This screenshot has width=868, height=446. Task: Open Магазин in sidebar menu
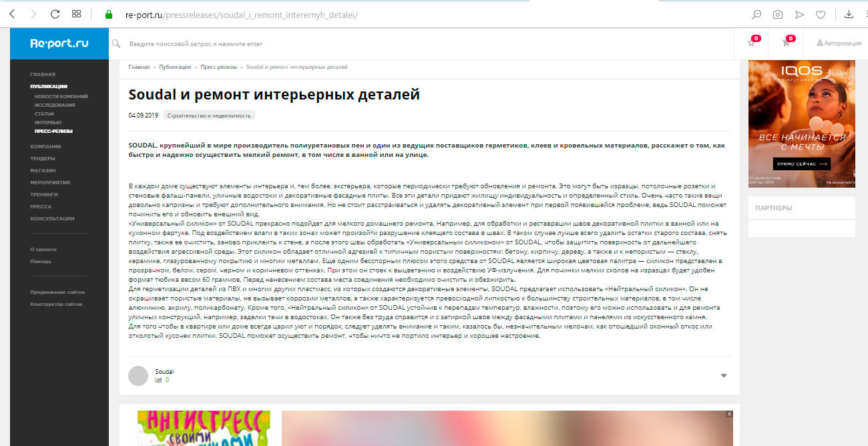(43, 170)
